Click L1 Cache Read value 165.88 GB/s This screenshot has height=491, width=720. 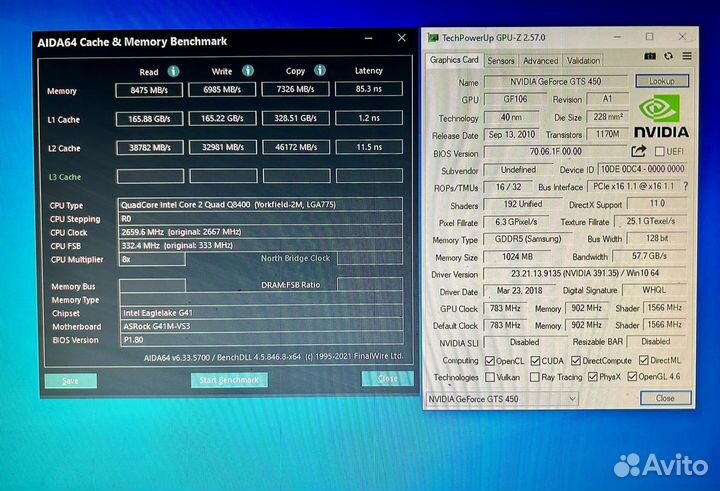tap(150, 119)
